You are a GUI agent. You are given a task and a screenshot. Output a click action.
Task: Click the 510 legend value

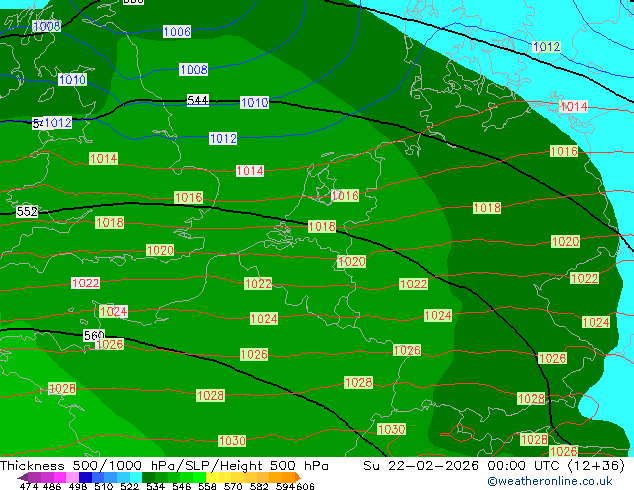click(x=104, y=486)
